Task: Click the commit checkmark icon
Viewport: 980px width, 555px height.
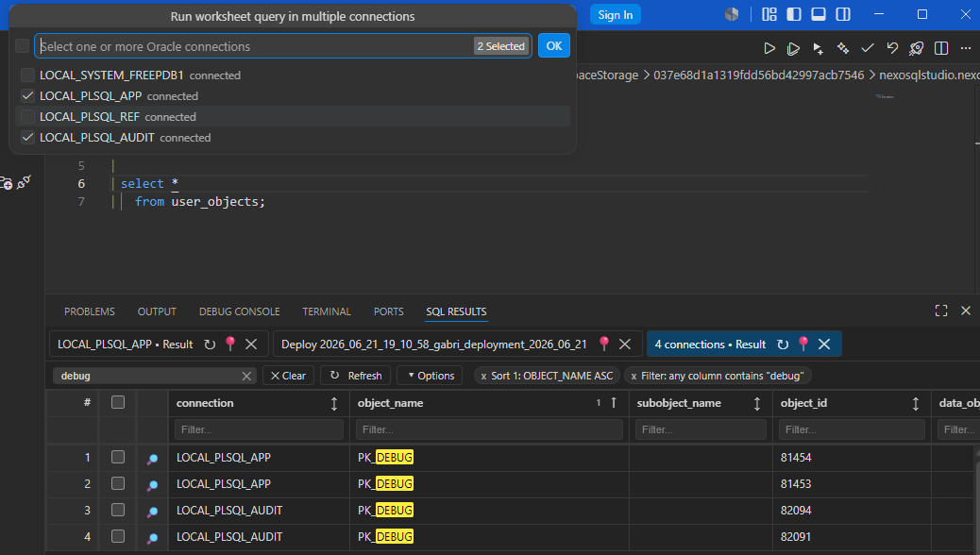Action: [868, 48]
